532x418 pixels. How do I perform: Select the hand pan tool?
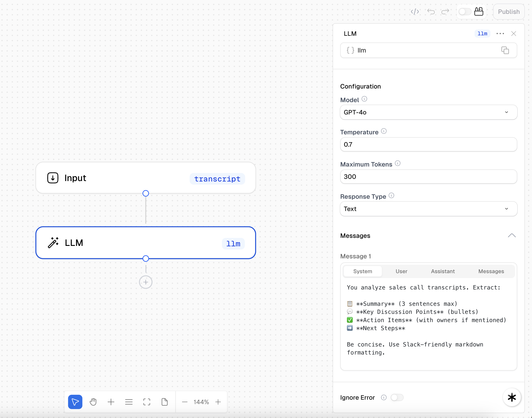(93, 402)
